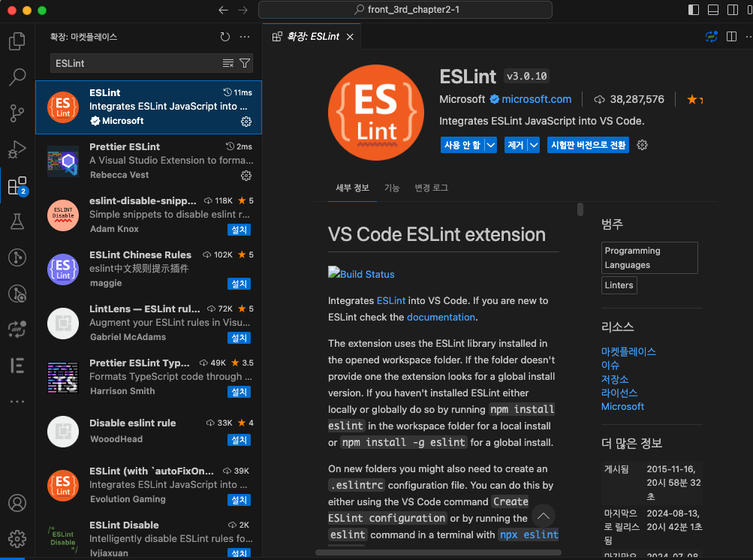Screen dimensions: 753x560
Task: Click the ESLint logo in details page
Action: coord(376,113)
